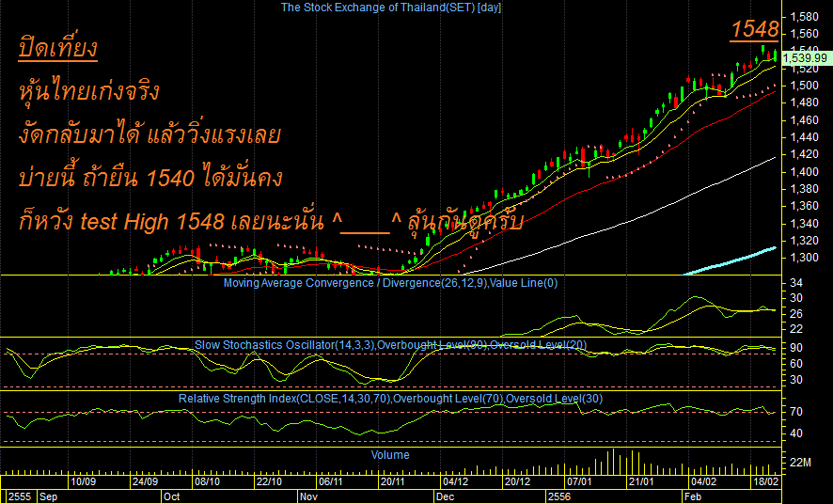Click the 22/10 date label

269,481
